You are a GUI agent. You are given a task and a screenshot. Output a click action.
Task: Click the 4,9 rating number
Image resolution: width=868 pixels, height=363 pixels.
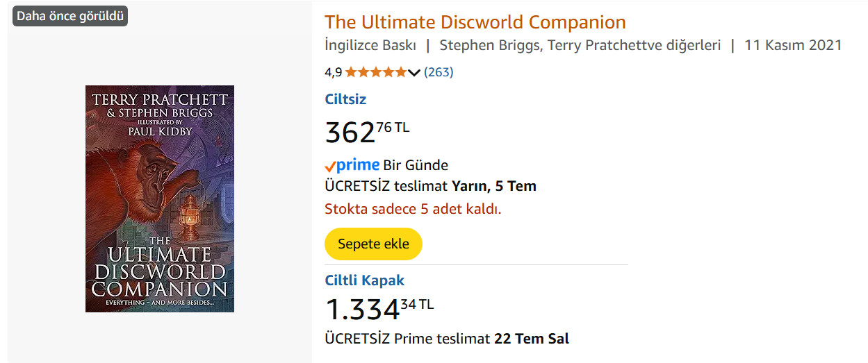(x=333, y=71)
